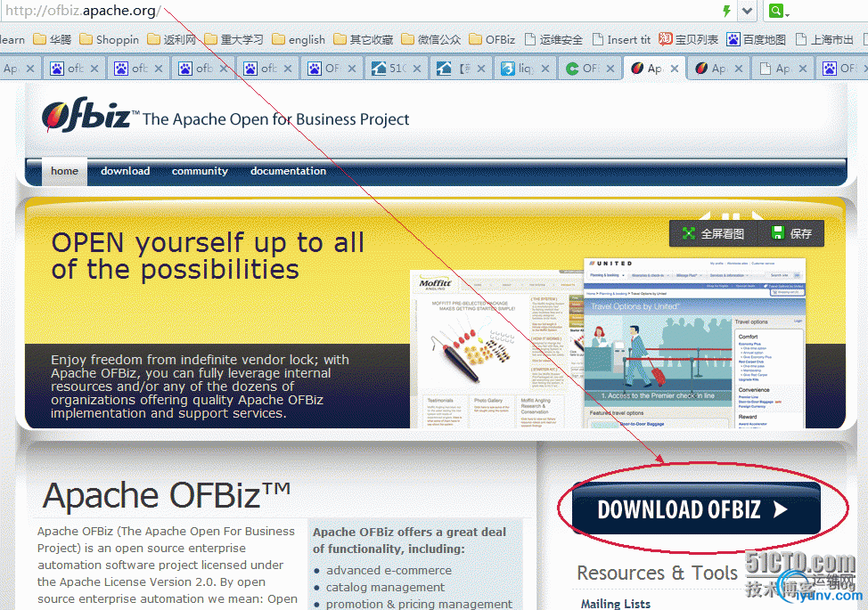
Task: Open the Shoppin bookmark folder
Action: click(x=109, y=39)
